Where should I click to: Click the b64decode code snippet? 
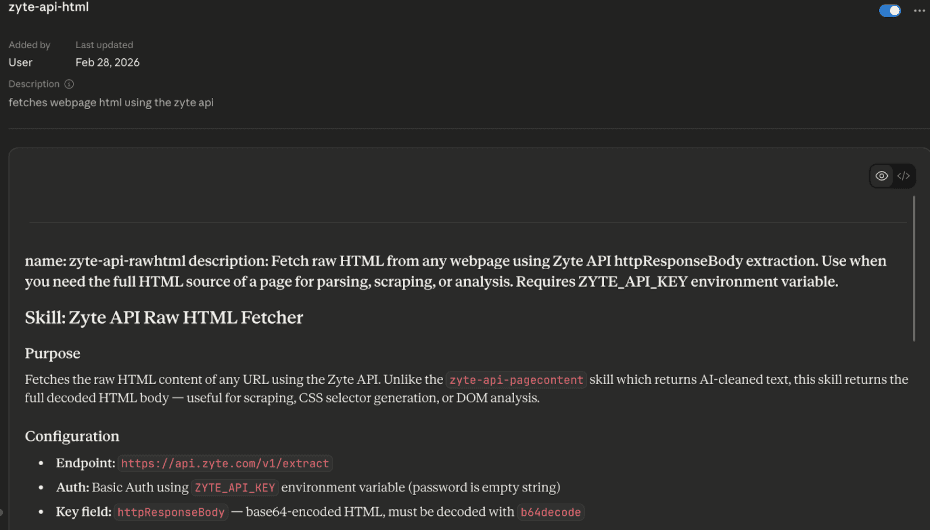click(550, 512)
